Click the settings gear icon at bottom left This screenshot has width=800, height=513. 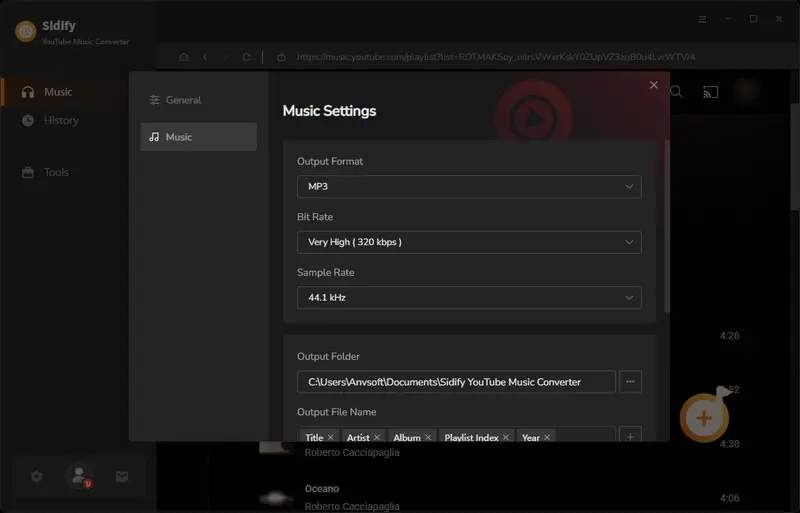click(x=37, y=476)
